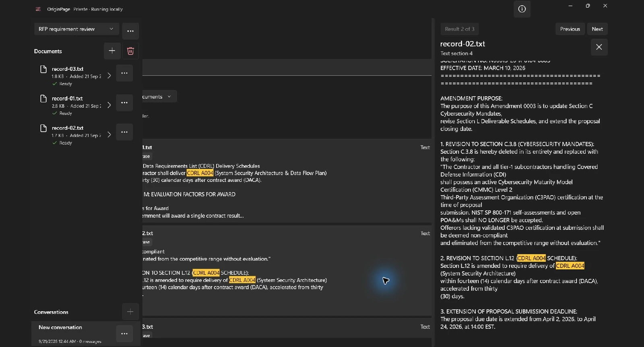Click '3. EXTENSION OF PROPOSAL SUBMISSION DEADLINE:' heading
The height and width of the screenshot is (347, 644).
click(509, 311)
